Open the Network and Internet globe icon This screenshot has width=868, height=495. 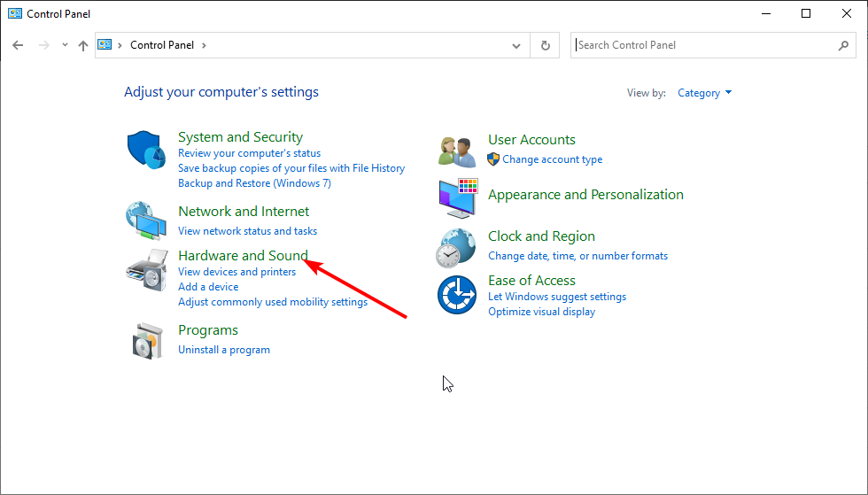point(146,220)
